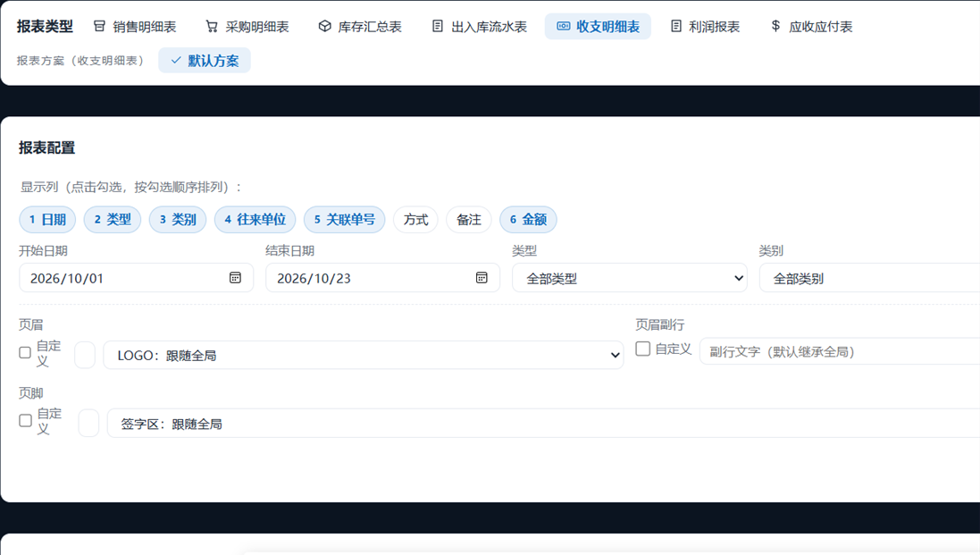Click the dollar icon beside 应收应付表
This screenshot has width=980, height=555.
pyautogui.click(x=775, y=26)
